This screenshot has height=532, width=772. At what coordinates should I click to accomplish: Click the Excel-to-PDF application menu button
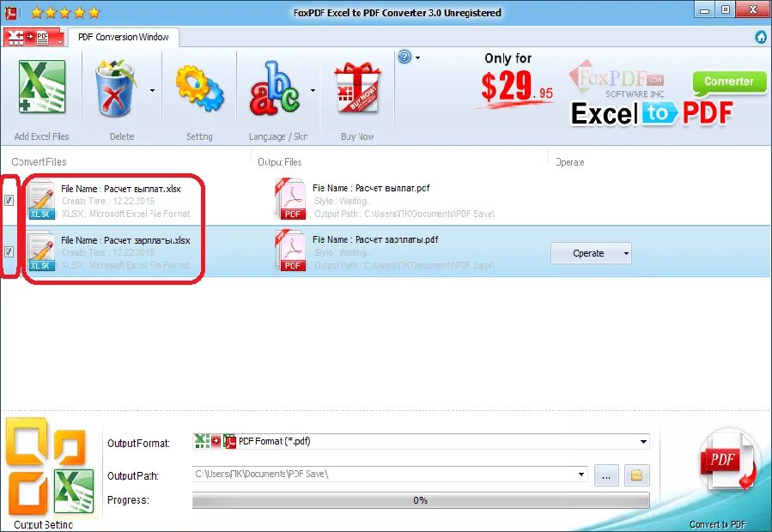click(33, 38)
